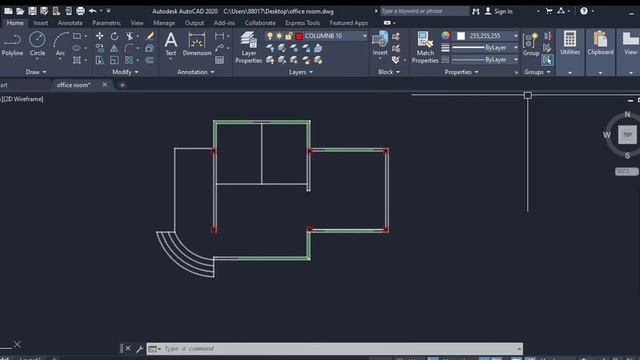The image size is (640, 360).
Task: Expand the Draw panel
Action: 36,72
